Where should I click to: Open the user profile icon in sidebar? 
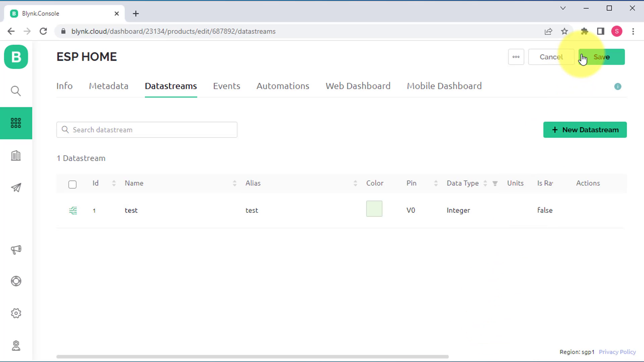pyautogui.click(x=16, y=345)
